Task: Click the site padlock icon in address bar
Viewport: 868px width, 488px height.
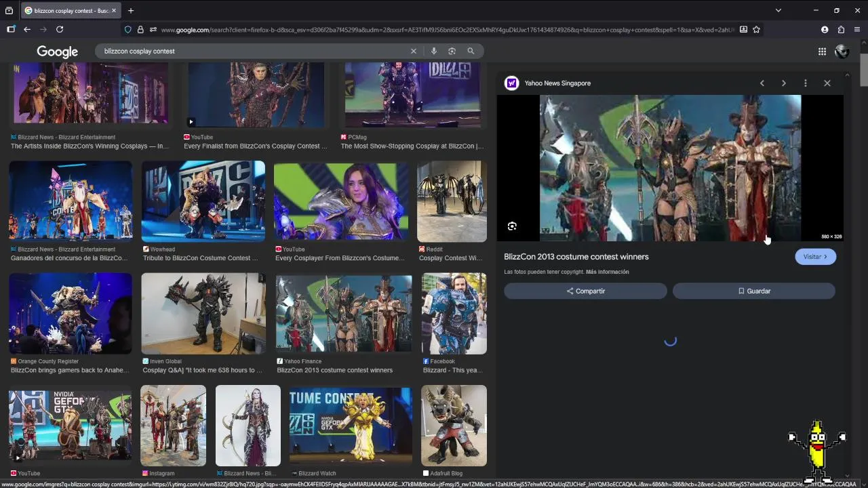Action: pos(140,29)
